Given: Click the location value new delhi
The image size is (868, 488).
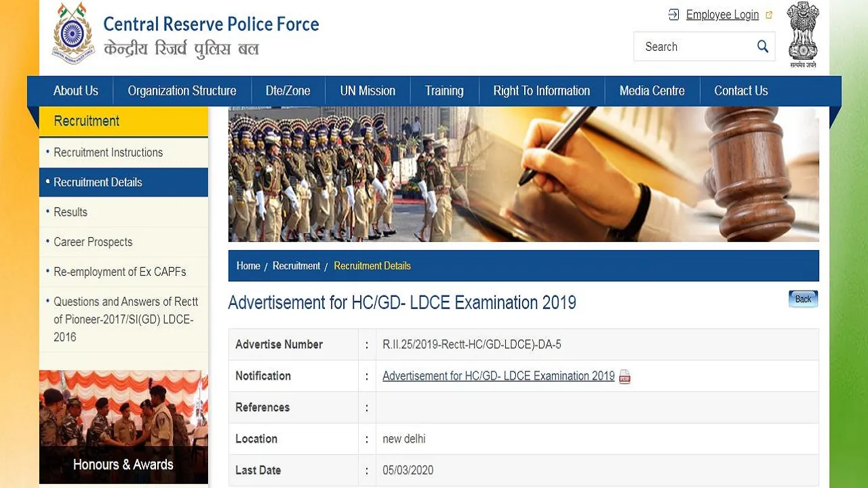Looking at the screenshot, I should tap(404, 439).
